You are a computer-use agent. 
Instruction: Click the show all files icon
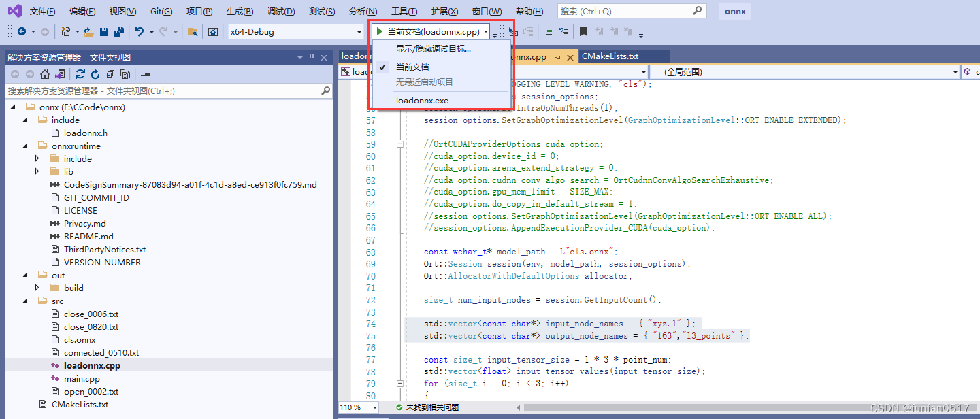point(125,74)
